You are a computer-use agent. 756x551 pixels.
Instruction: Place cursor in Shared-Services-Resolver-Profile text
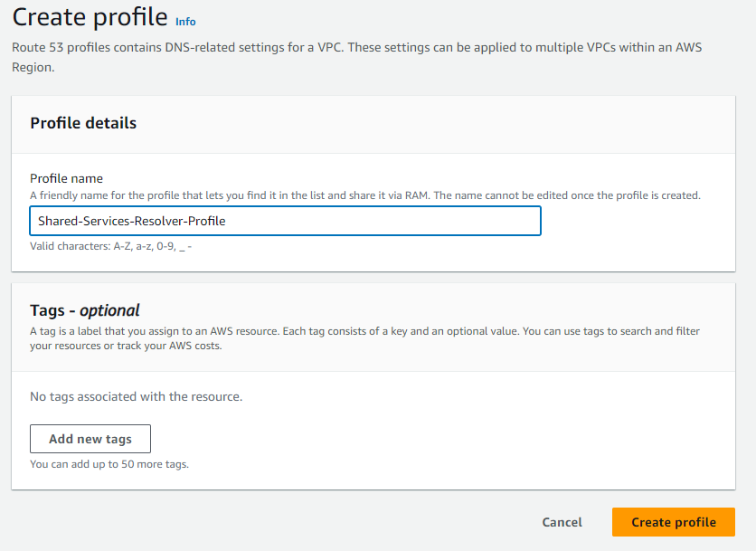point(131,221)
